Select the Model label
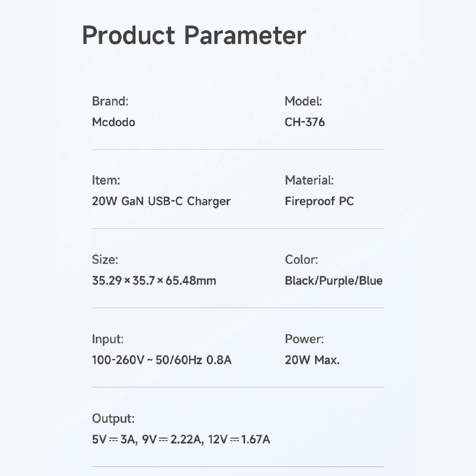This screenshot has height=476, width=476. (x=303, y=101)
